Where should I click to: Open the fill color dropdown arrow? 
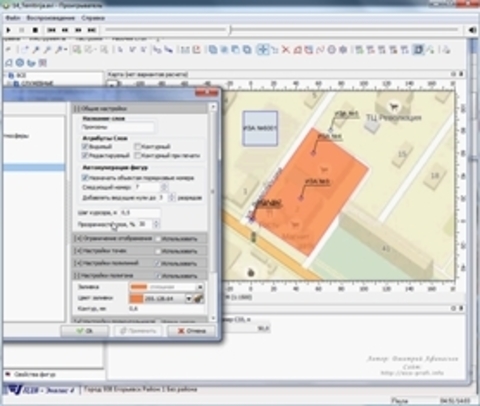189,298
